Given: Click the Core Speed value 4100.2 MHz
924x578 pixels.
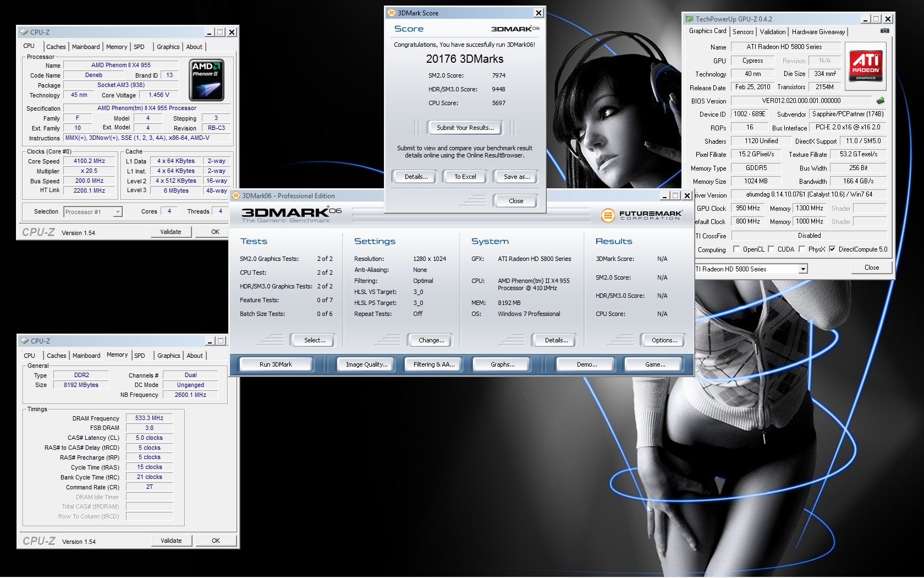Looking at the screenshot, I should pos(89,161).
